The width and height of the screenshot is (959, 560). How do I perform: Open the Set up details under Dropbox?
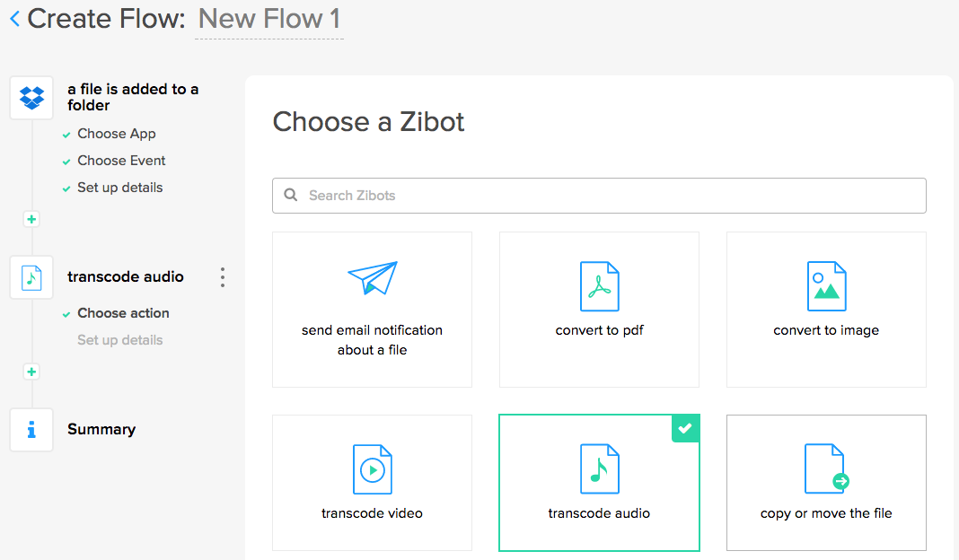coord(120,188)
